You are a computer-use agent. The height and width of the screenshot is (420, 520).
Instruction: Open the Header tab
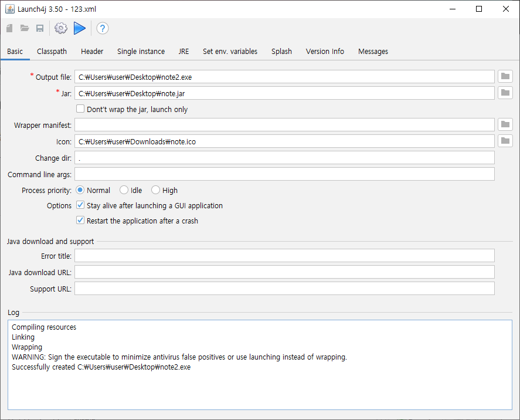92,52
